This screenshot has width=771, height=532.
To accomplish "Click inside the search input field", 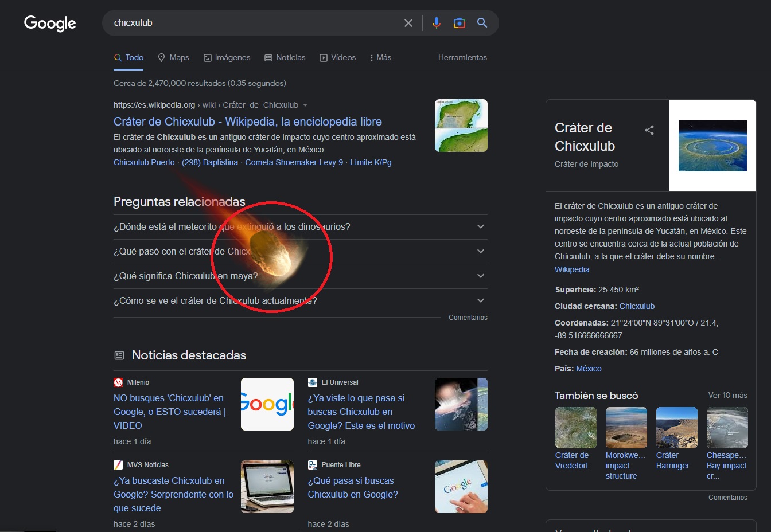I will click(252, 23).
